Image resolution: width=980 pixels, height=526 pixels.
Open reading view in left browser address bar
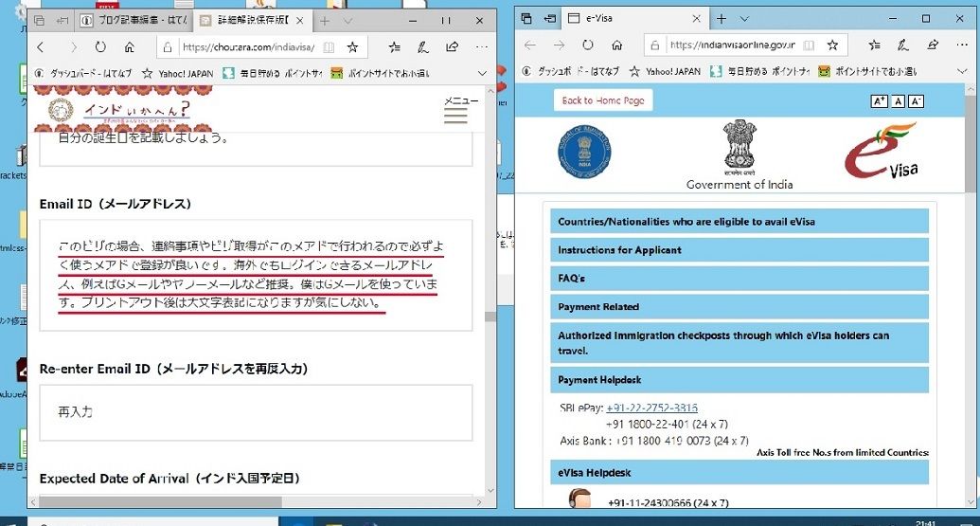[329, 46]
